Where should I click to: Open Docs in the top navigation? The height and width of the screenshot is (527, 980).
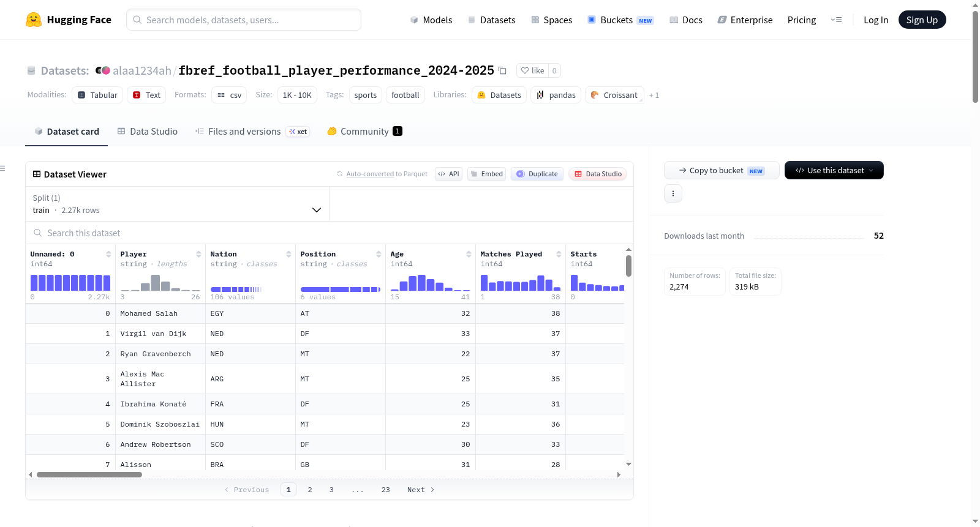click(686, 20)
